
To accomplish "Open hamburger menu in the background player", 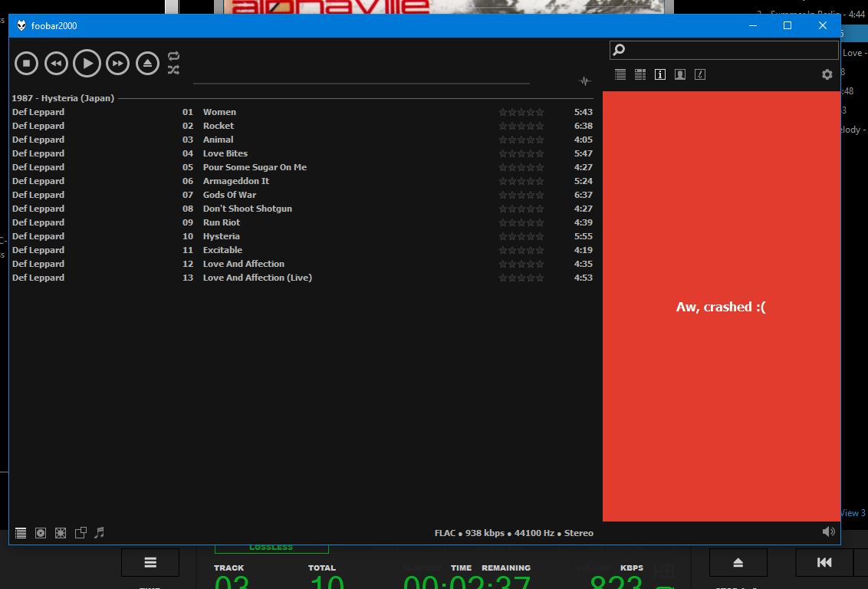I will tap(150, 562).
